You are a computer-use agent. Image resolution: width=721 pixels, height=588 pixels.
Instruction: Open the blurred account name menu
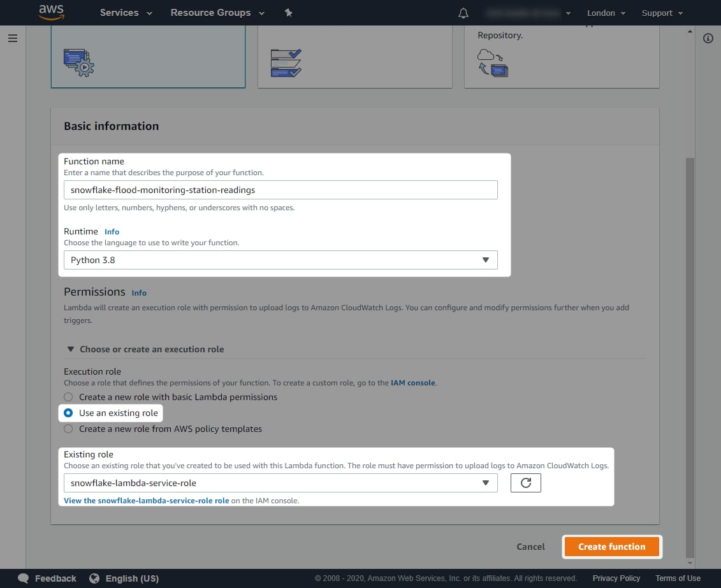(x=528, y=13)
